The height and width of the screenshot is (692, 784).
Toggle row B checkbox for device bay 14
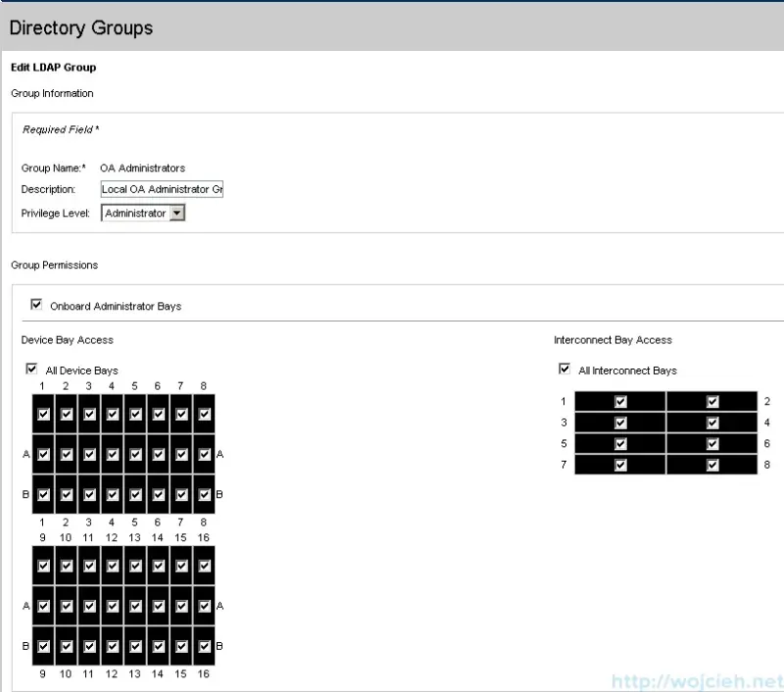coord(158,646)
